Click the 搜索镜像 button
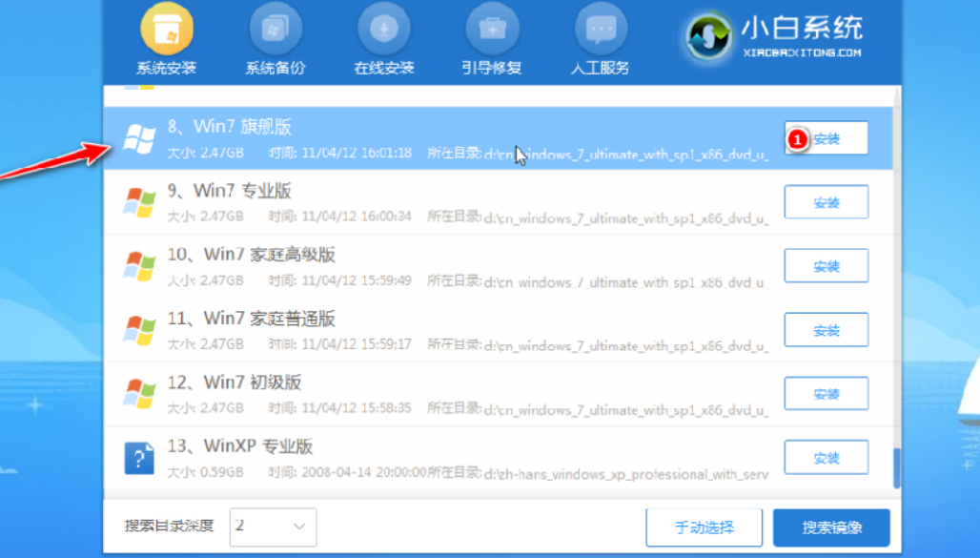 point(831,527)
